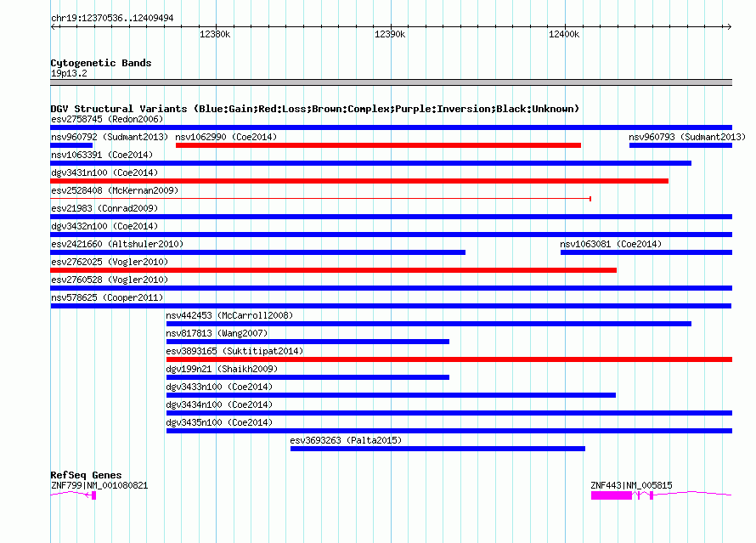This screenshot has width=756, height=543.
Task: Click the 12400k ruler label
Action: click(564, 34)
